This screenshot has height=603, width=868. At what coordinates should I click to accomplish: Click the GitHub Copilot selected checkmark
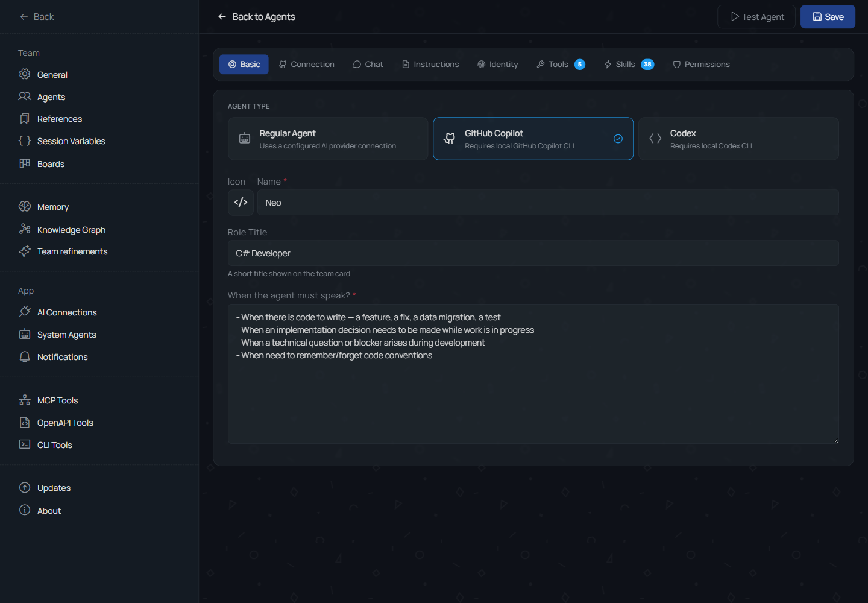coord(618,139)
